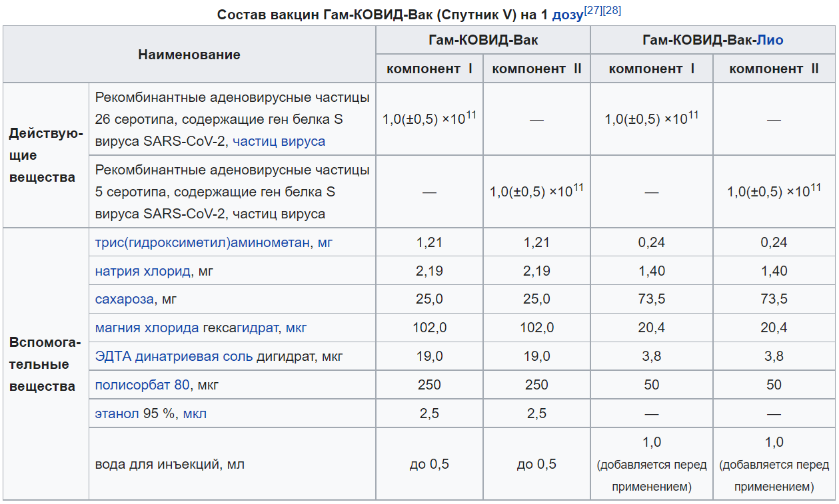Click '2,5' in the этанол row, Гам-КОВИД-Вак компонент I
Image resolution: width=839 pixels, height=504 pixels.
[429, 413]
